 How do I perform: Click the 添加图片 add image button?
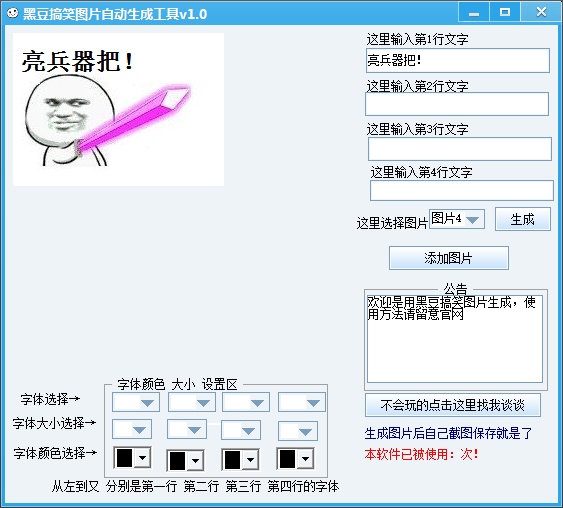pos(448,258)
